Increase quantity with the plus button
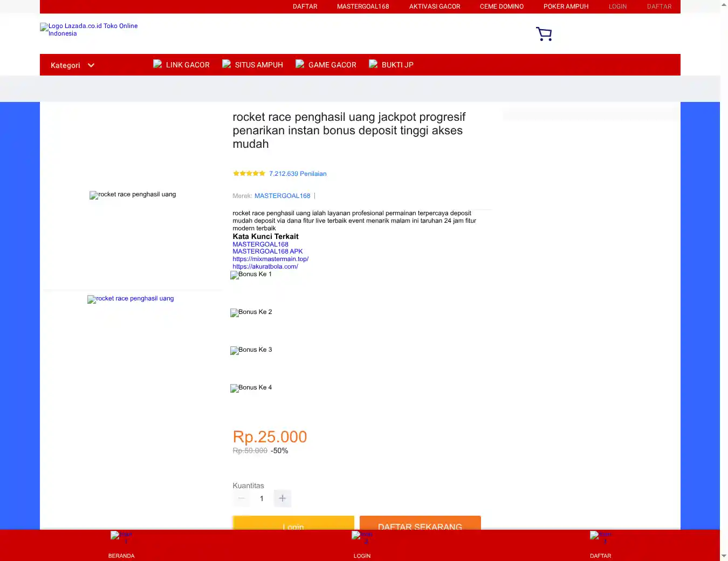Image resolution: width=728 pixels, height=561 pixels. [x=282, y=498]
